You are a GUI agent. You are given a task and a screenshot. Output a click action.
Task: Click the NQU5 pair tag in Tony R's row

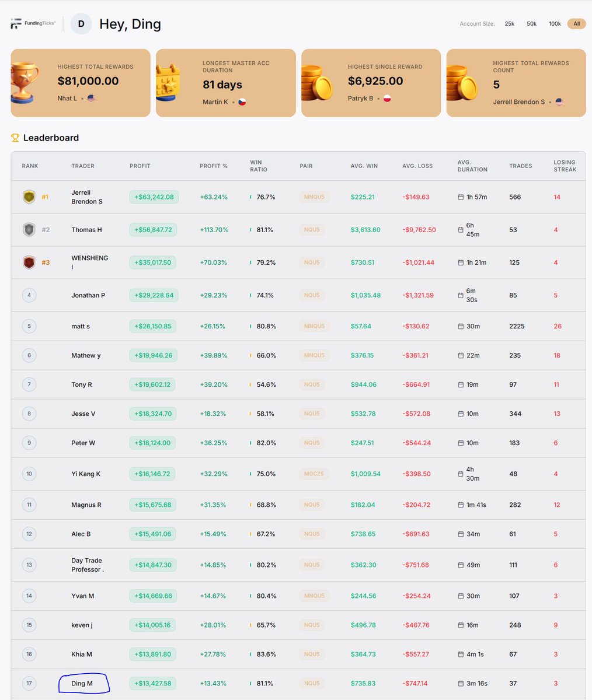312,384
